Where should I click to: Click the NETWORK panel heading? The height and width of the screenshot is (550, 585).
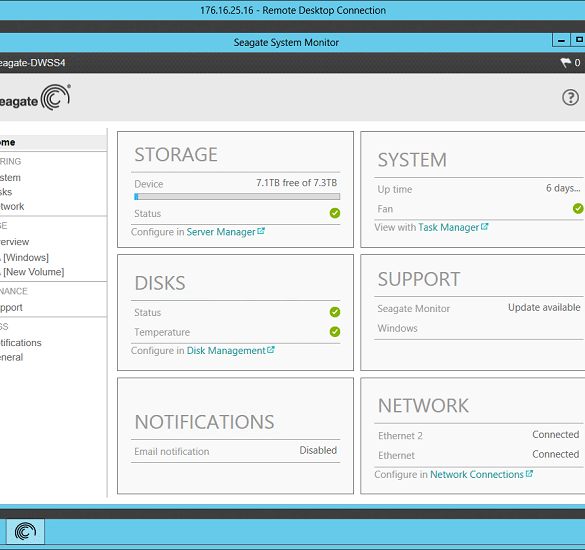423,406
